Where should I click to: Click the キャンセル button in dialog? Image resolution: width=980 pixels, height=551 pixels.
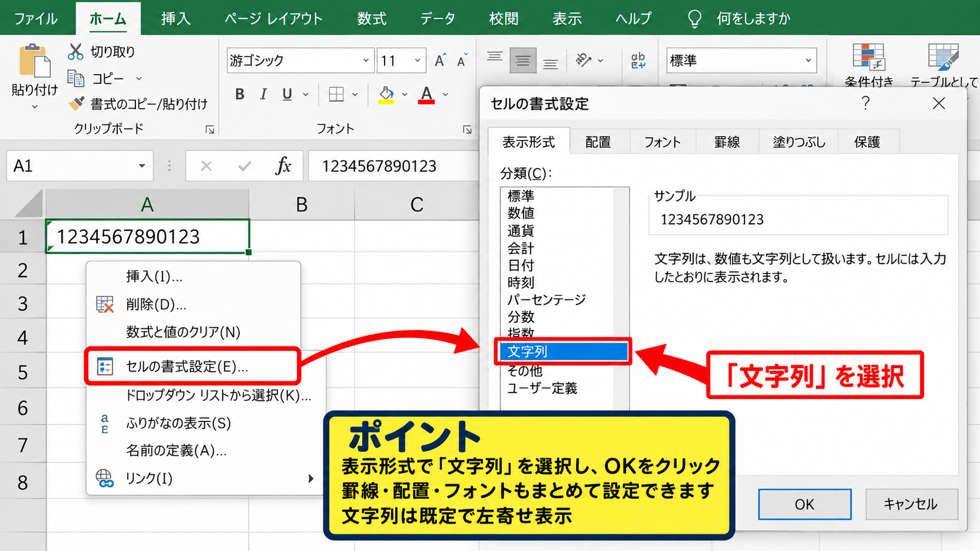[x=911, y=504]
